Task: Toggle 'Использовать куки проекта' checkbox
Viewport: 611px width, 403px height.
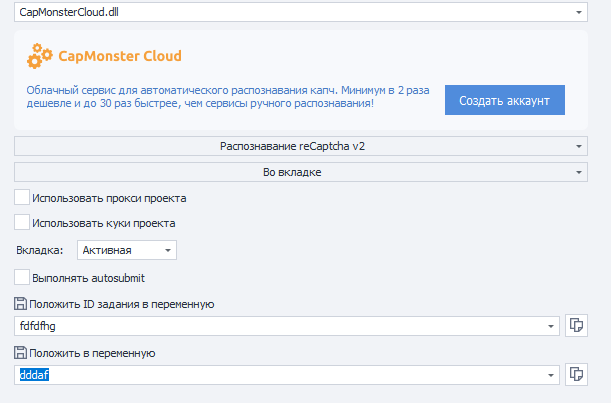Action: point(22,223)
